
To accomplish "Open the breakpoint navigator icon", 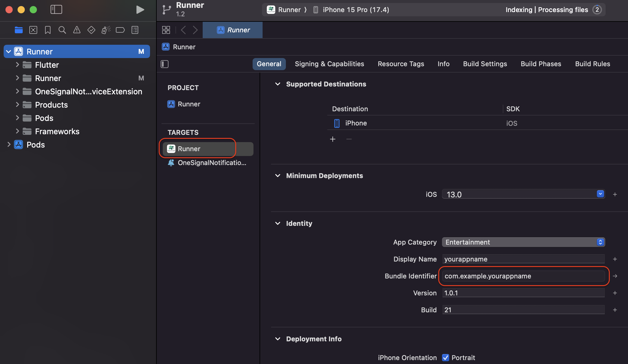I will [x=120, y=30].
